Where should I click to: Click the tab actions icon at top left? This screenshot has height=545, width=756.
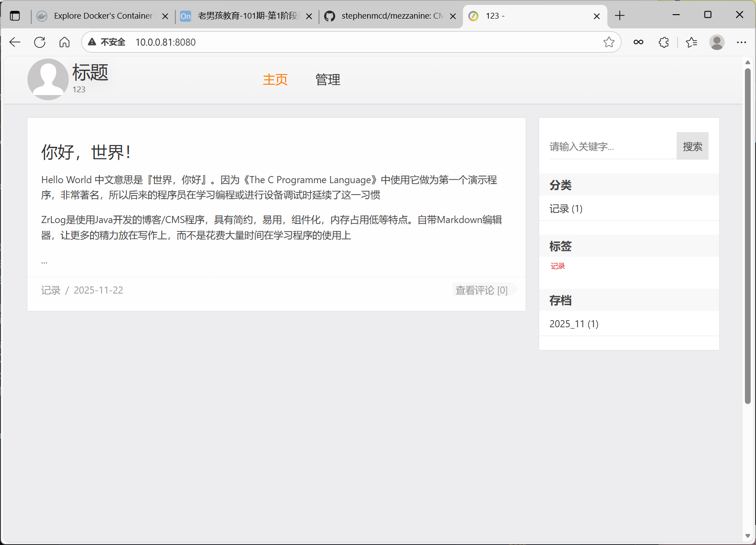click(15, 15)
